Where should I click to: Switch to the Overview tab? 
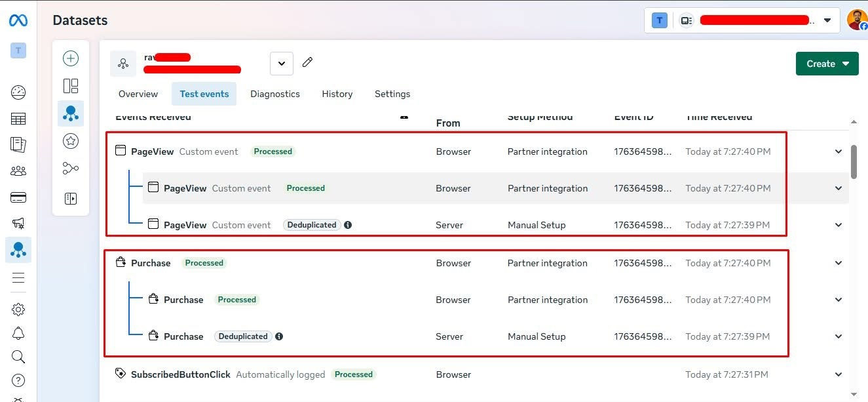138,94
